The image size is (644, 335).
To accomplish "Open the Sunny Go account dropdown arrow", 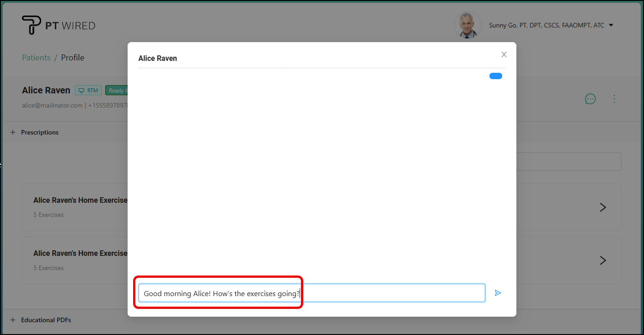I will pyautogui.click(x=611, y=25).
